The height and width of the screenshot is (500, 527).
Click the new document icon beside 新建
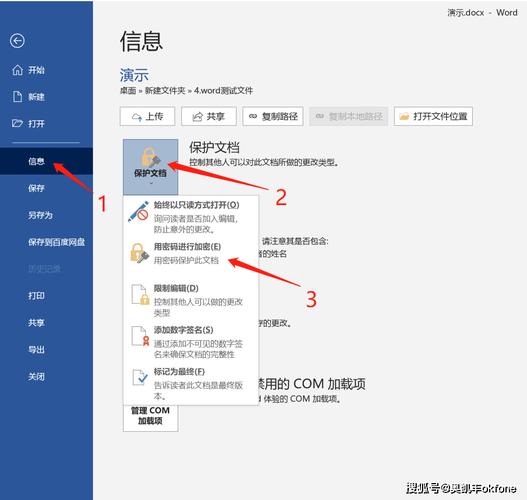tap(17, 97)
